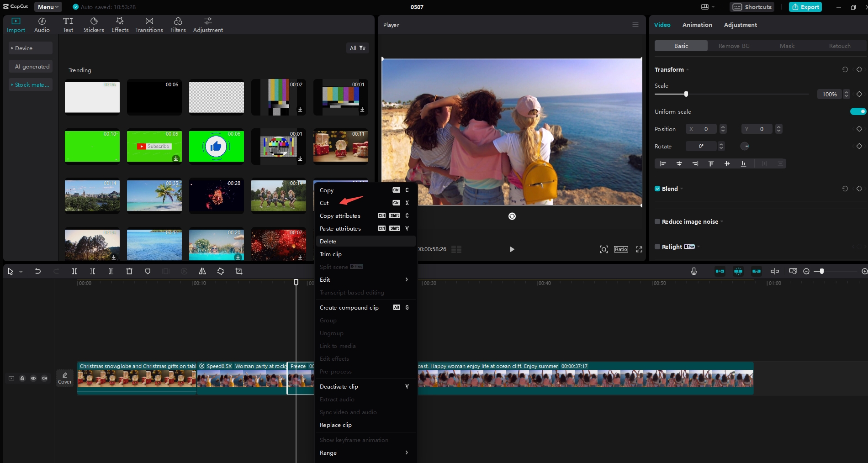Open the Stickers panel
868x463 pixels.
tap(94, 25)
